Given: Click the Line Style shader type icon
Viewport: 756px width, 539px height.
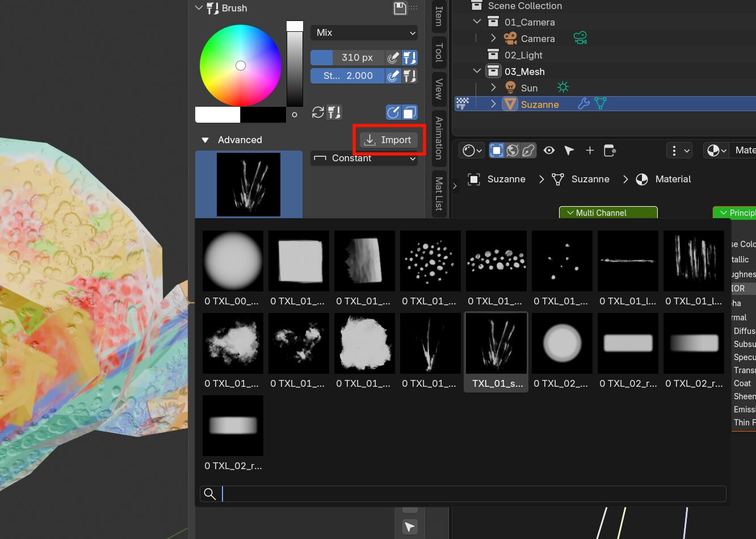Looking at the screenshot, I should pos(528,151).
